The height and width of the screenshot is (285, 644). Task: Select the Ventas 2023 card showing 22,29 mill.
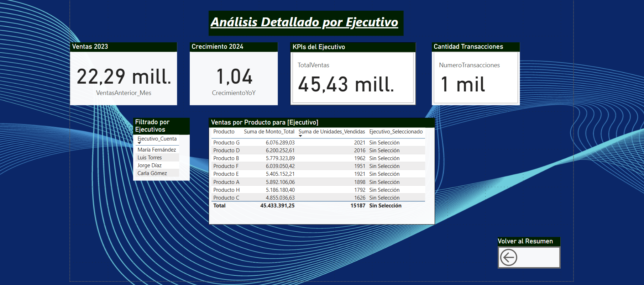[x=124, y=77]
